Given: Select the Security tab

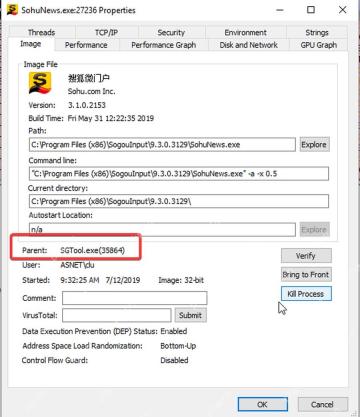Looking at the screenshot, I should point(171,32).
